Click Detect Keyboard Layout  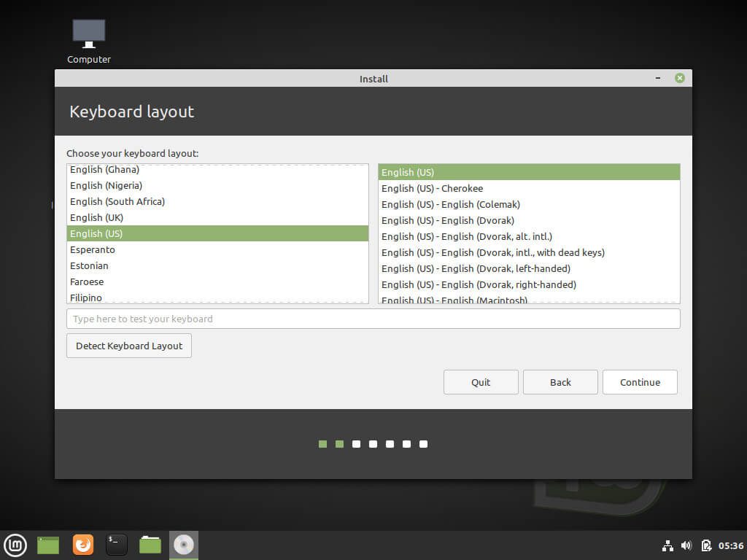pyautogui.click(x=129, y=346)
